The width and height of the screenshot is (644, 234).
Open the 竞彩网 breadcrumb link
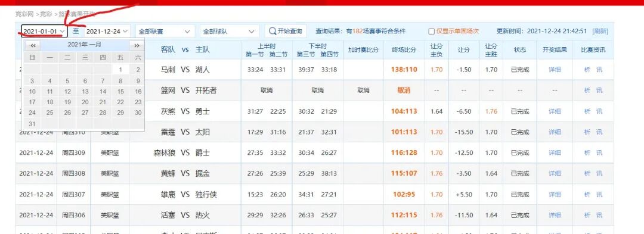coord(24,14)
